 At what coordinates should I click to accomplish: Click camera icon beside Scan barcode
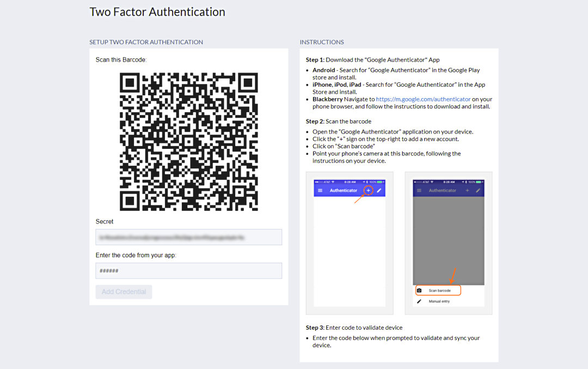pyautogui.click(x=419, y=291)
